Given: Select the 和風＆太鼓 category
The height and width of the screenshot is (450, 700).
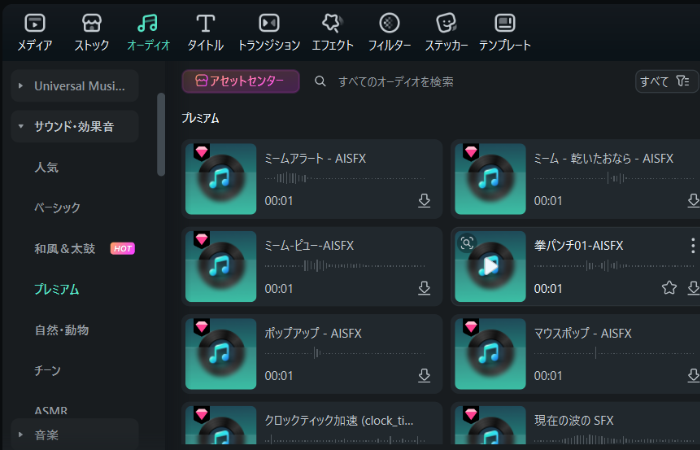Looking at the screenshot, I should [65, 249].
